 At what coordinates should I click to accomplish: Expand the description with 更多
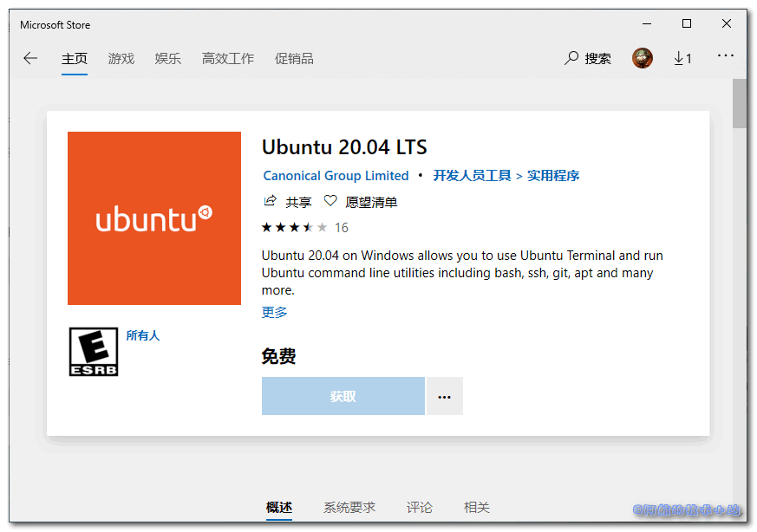pos(273,311)
